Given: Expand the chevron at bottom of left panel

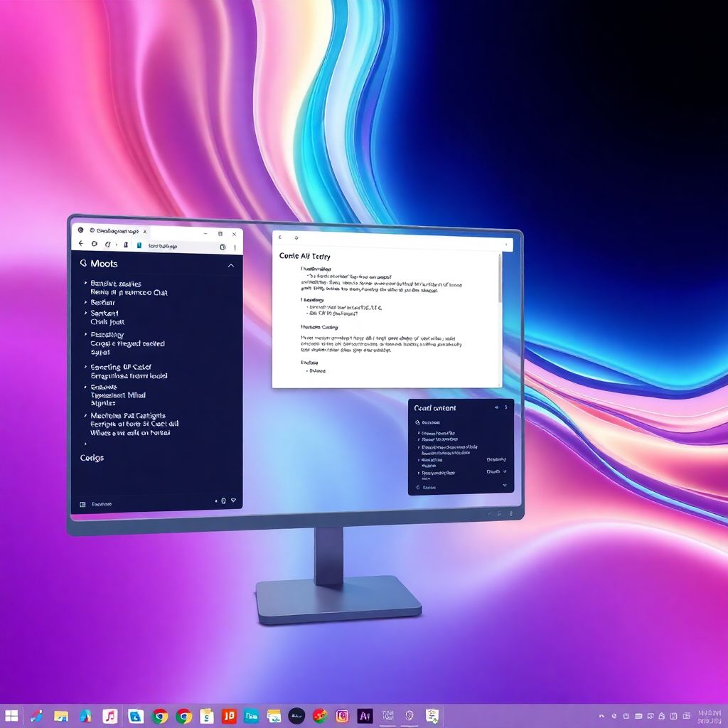Looking at the screenshot, I should coord(232,500).
